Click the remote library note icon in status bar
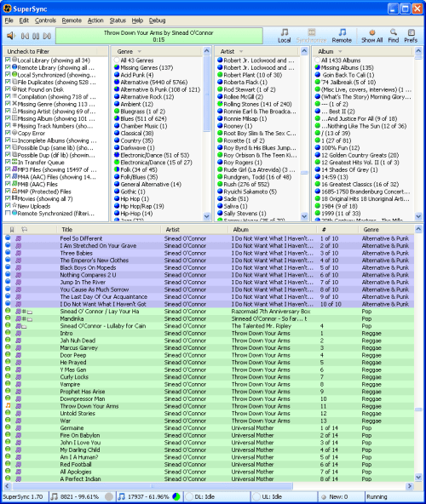Image resolution: width=426 pixels, height=504 pixels. coord(121,496)
